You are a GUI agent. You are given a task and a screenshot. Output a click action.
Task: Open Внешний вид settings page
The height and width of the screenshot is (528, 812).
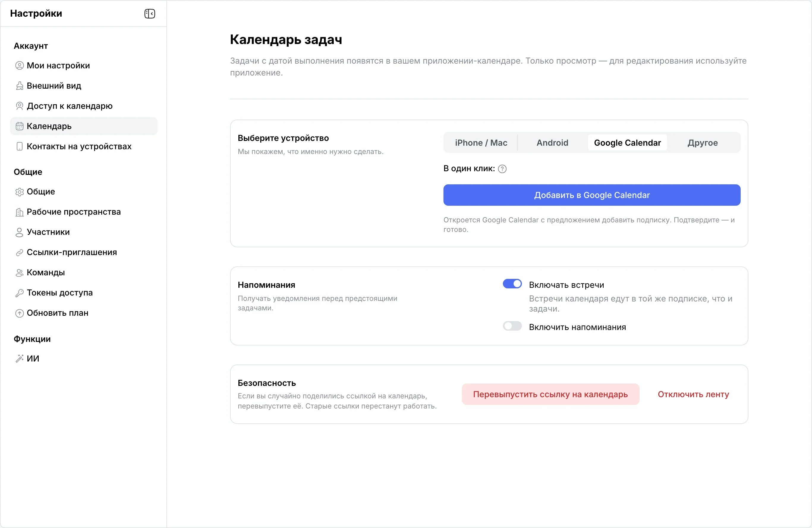[84, 86]
